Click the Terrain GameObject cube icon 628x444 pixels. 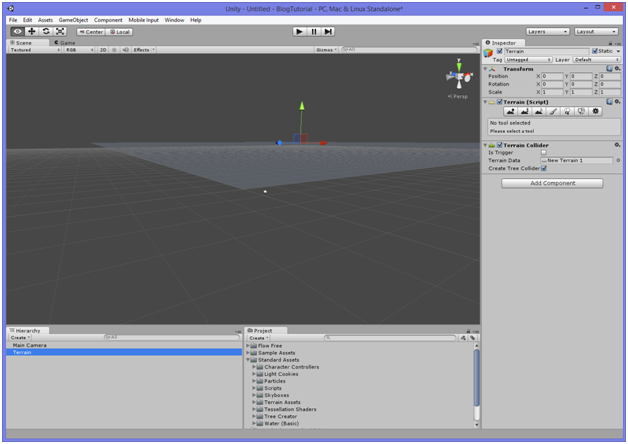(x=488, y=53)
